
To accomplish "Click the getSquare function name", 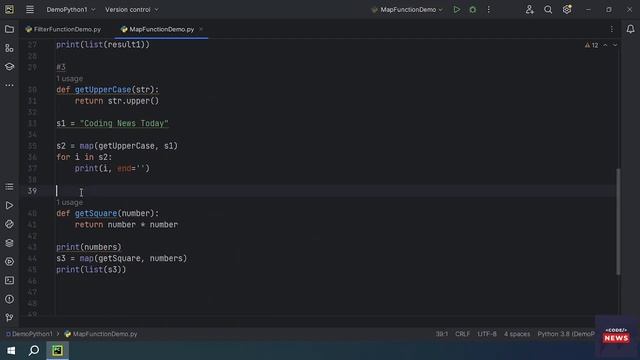I will coord(96,213).
